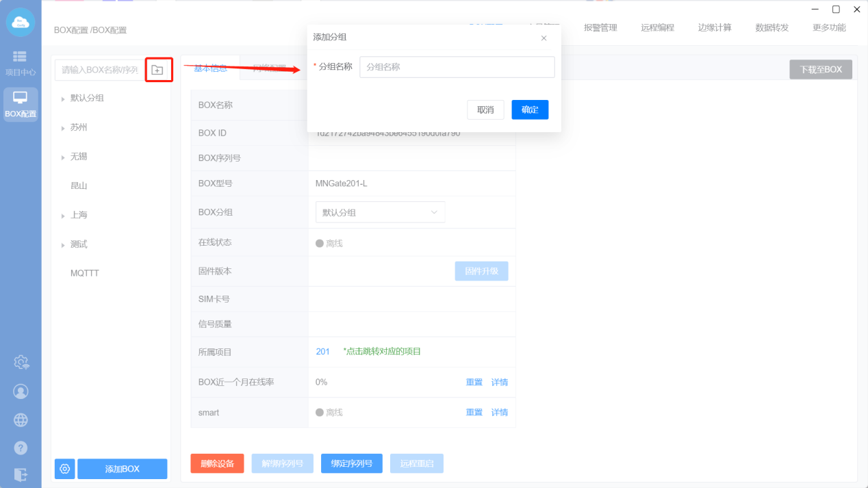The height and width of the screenshot is (488, 868).
Task: Click the globe language icon
Action: (21, 420)
